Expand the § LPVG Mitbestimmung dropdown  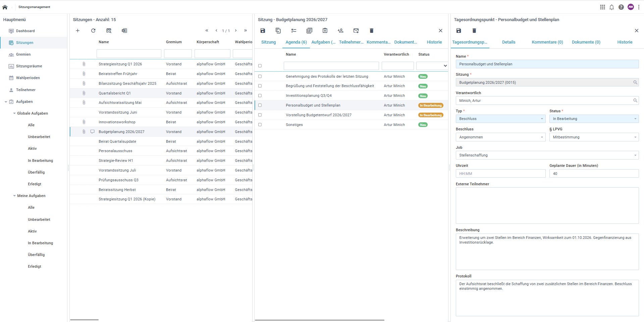coord(594,137)
